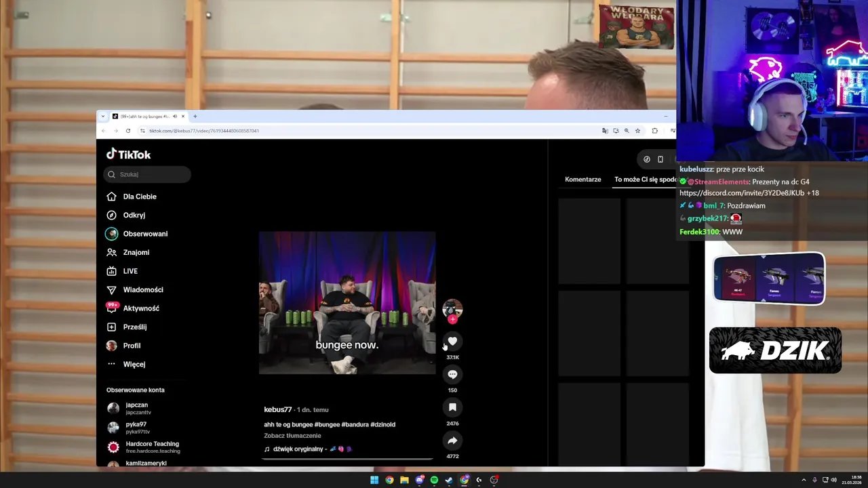Image resolution: width=868 pixels, height=488 pixels.
Task: Click the phone icon in the video panel
Action: click(660, 159)
